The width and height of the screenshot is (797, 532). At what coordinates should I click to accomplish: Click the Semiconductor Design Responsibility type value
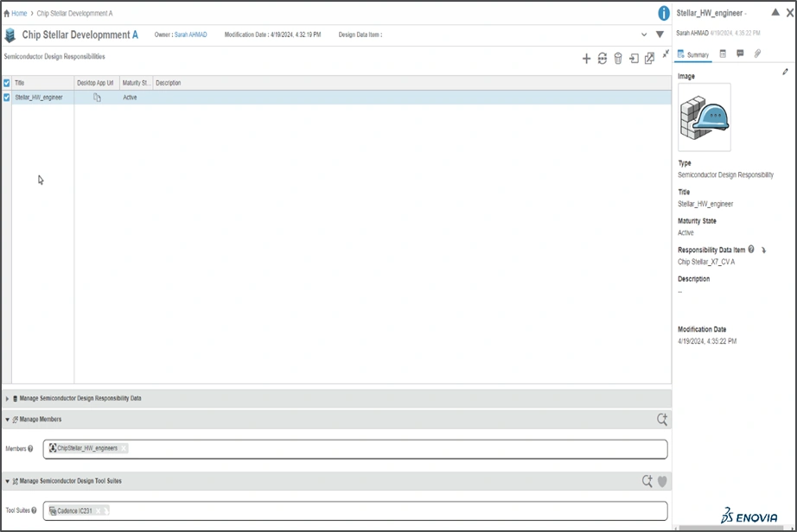[725, 175]
